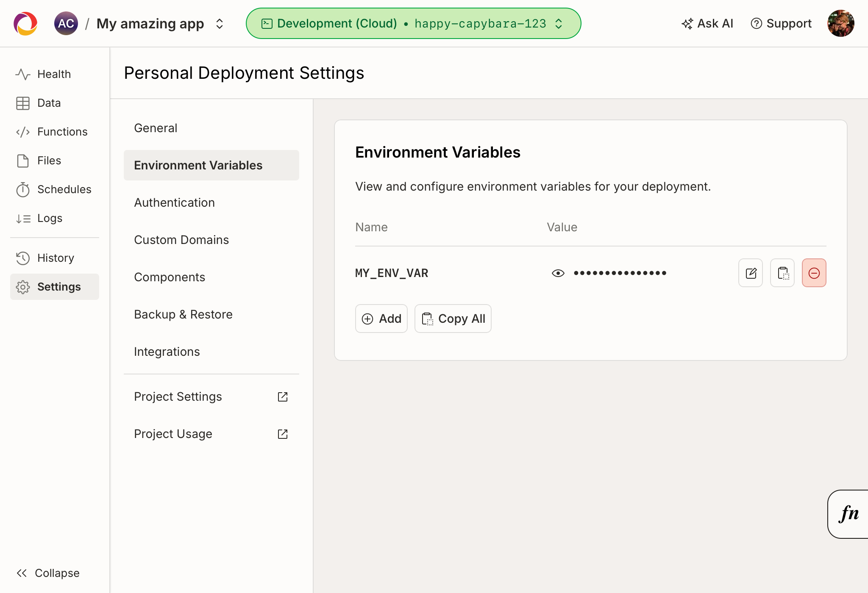Open the Components settings tab
The image size is (868, 593).
[x=211, y=277]
